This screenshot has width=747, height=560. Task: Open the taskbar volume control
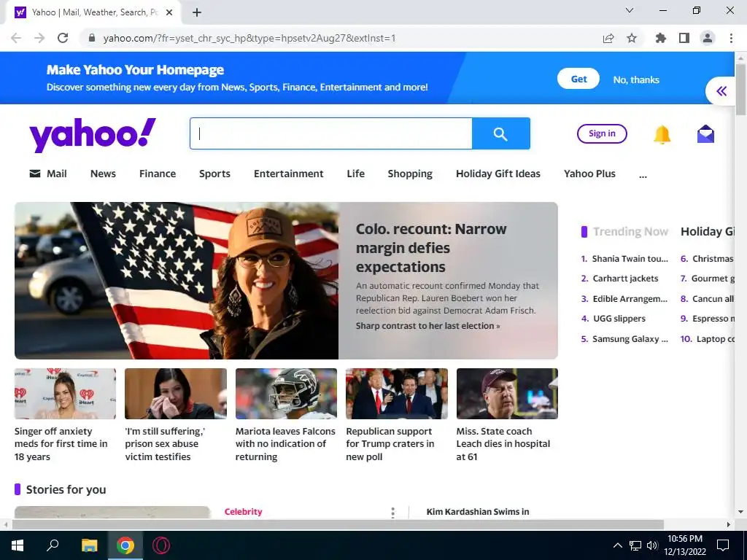[x=652, y=545]
